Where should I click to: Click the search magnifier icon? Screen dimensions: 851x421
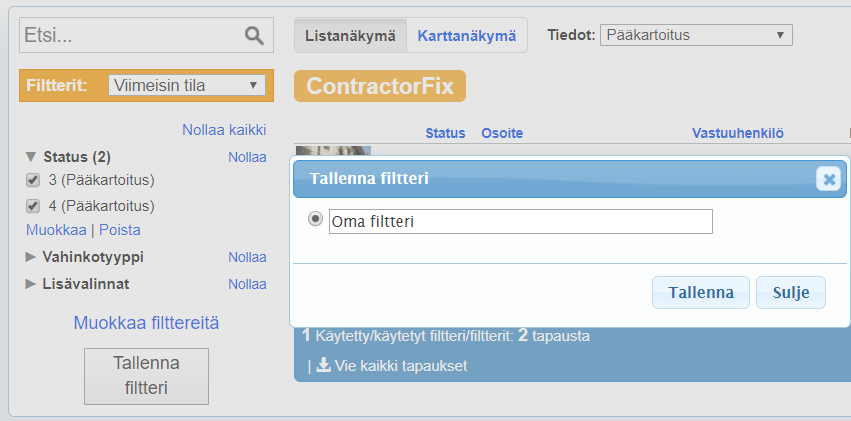pyautogui.click(x=255, y=36)
